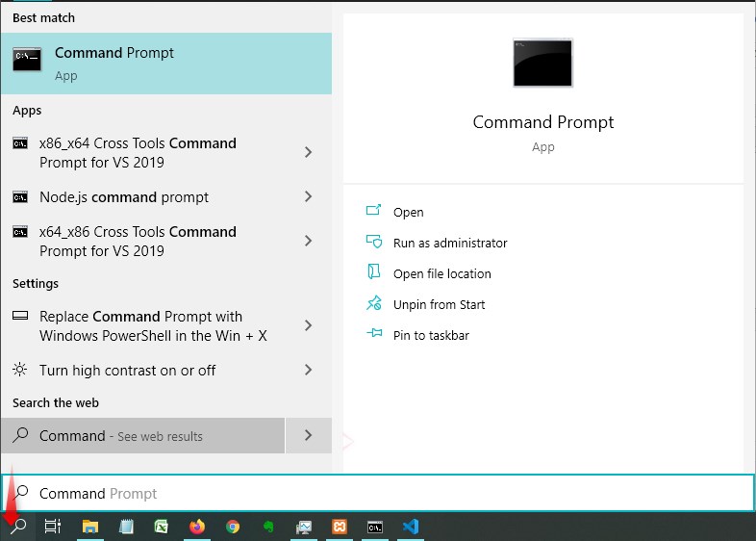Image resolution: width=756 pixels, height=541 pixels.
Task: Open XAMPP from the taskbar
Action: [340, 527]
